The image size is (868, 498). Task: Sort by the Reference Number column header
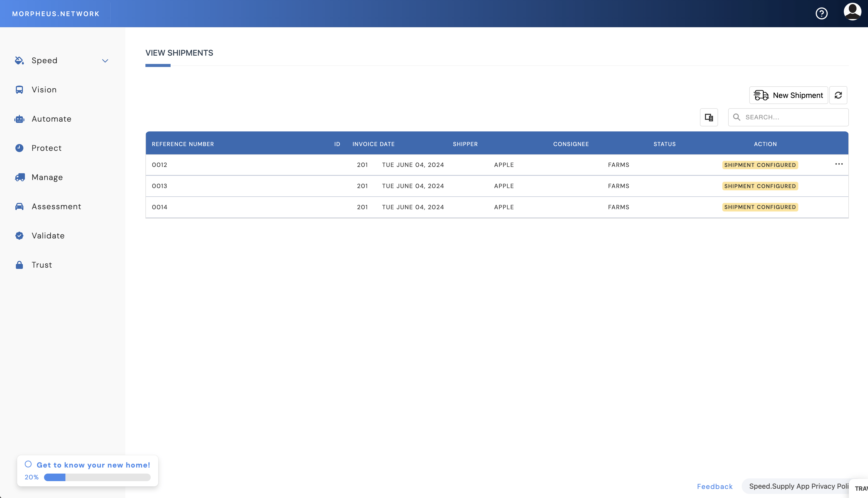pos(182,144)
